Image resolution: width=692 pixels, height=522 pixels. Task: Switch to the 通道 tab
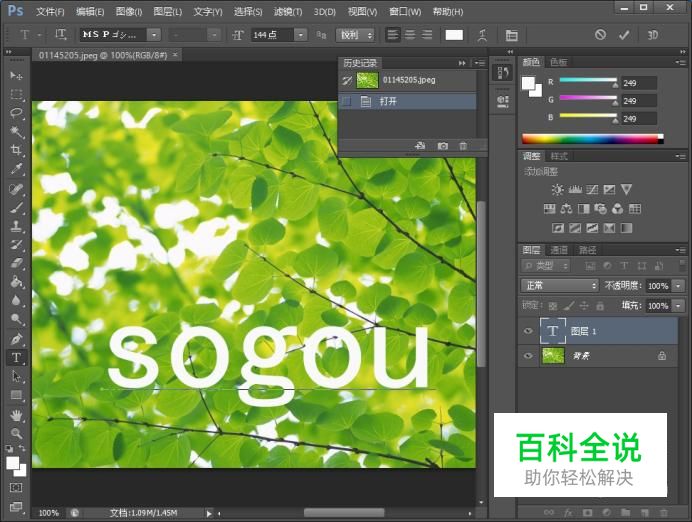point(559,250)
